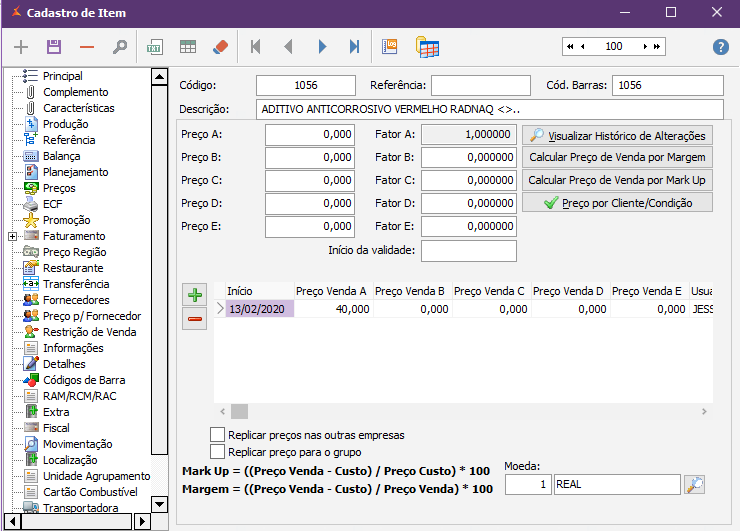Open search with the magnifier toolbar icon
Image resolution: width=740 pixels, height=531 pixels.
point(120,47)
